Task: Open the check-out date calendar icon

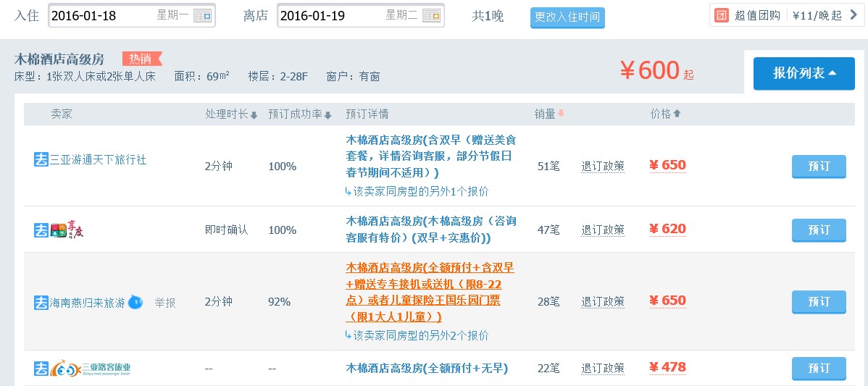Action: [x=431, y=15]
